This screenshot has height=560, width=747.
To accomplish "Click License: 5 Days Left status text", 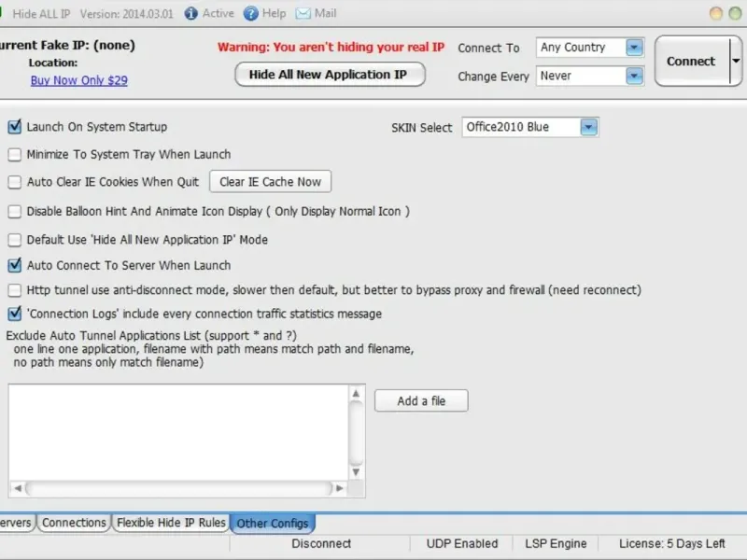I will click(672, 544).
